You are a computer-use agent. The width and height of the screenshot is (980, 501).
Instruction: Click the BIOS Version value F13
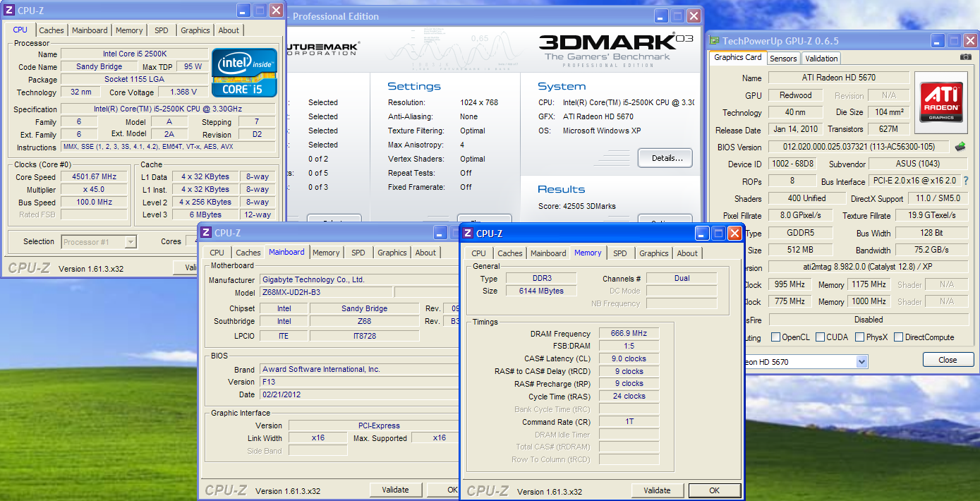360,382
